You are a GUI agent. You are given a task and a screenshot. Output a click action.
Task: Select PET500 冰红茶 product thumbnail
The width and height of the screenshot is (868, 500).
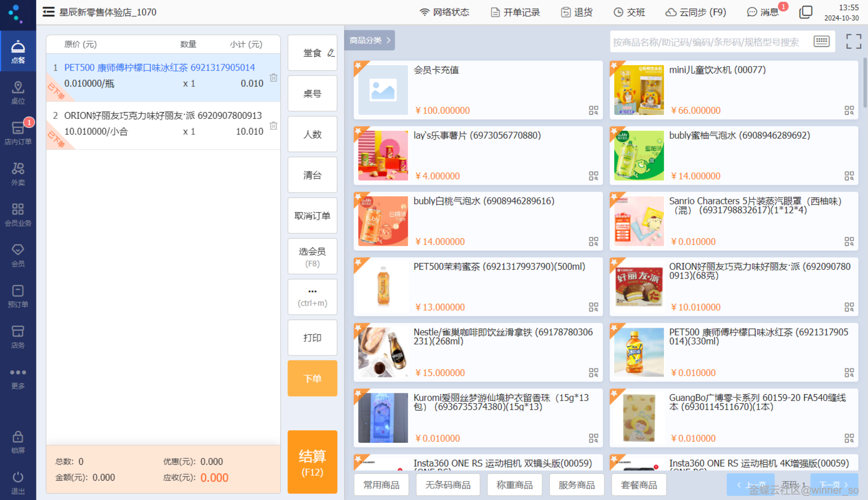639,352
